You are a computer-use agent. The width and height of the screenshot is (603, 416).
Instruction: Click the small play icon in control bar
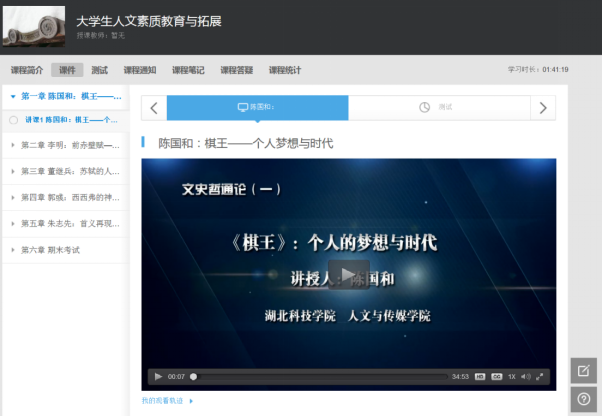click(x=158, y=377)
